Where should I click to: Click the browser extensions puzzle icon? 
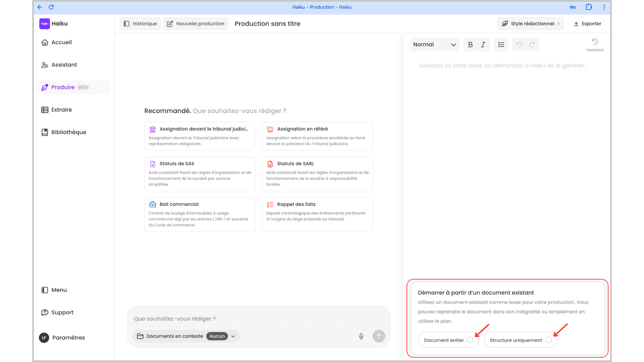[x=589, y=7]
